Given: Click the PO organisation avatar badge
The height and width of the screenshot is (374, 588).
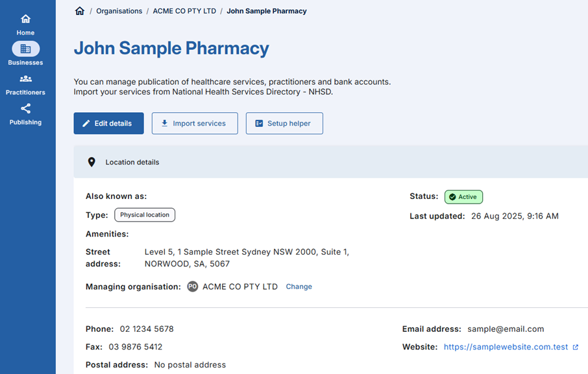Looking at the screenshot, I should point(193,286).
